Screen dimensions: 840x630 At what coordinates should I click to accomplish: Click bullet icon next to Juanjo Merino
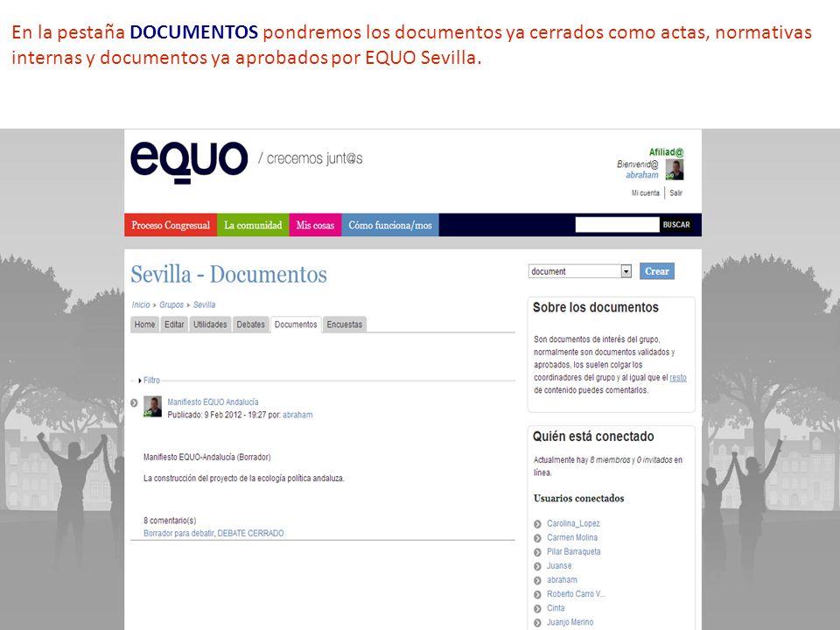click(537, 623)
